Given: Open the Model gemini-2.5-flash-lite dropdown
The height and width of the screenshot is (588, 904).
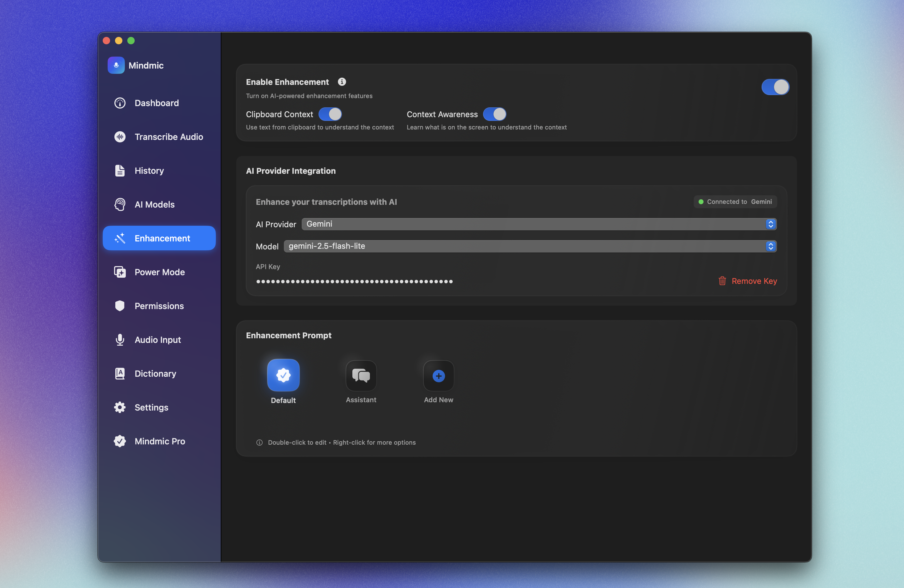Looking at the screenshot, I should tap(530, 246).
